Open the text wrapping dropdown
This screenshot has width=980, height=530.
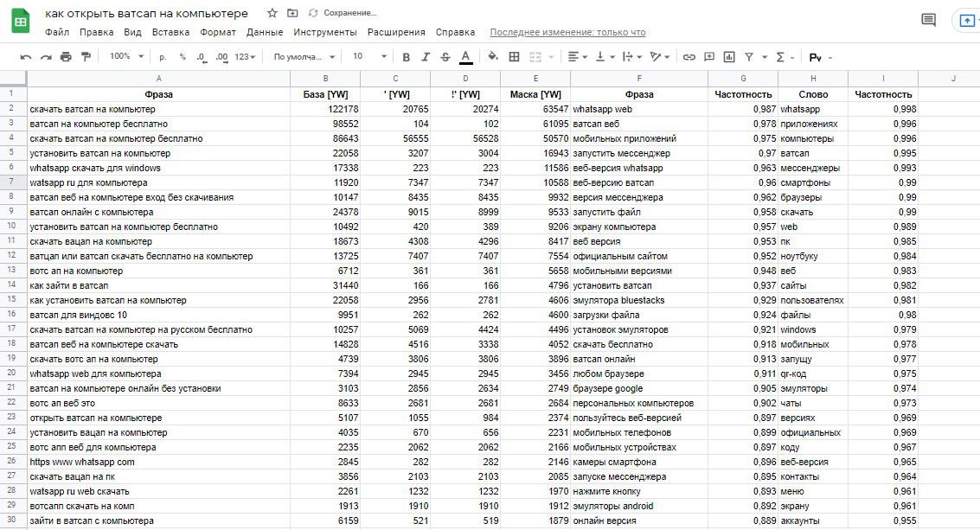pyautogui.click(x=632, y=57)
